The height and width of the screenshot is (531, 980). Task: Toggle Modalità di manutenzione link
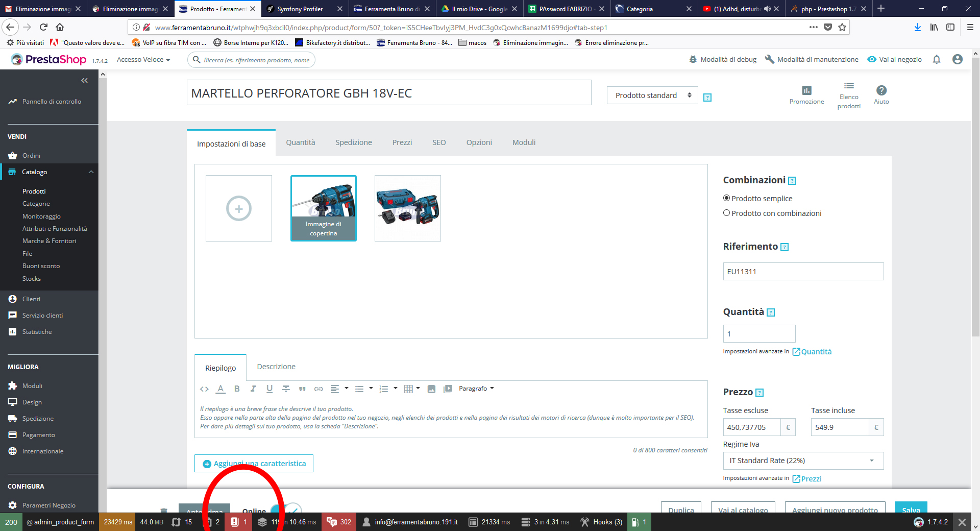[812, 60]
